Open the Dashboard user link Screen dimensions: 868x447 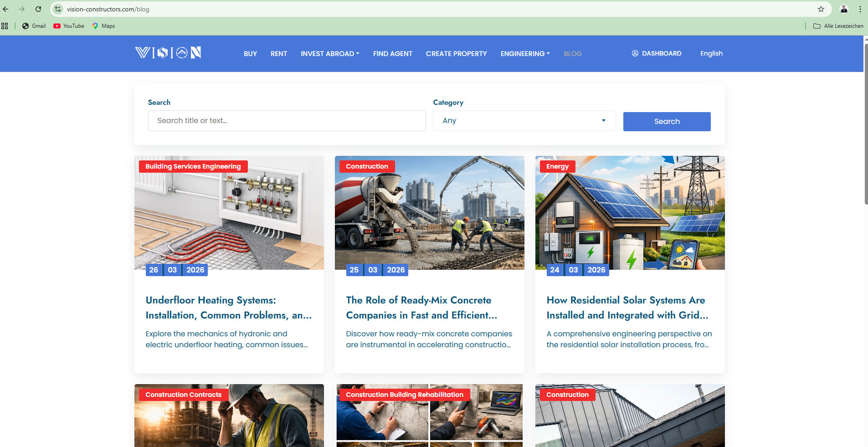point(657,53)
